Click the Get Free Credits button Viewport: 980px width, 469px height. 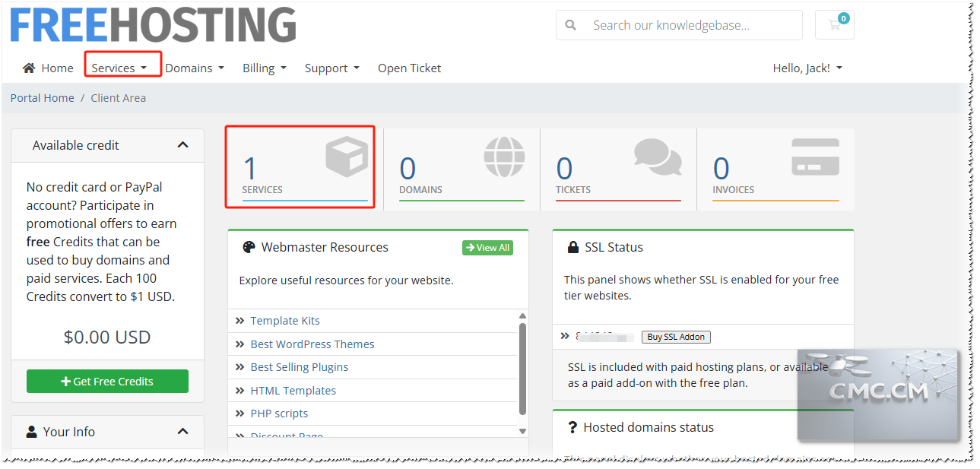point(107,382)
